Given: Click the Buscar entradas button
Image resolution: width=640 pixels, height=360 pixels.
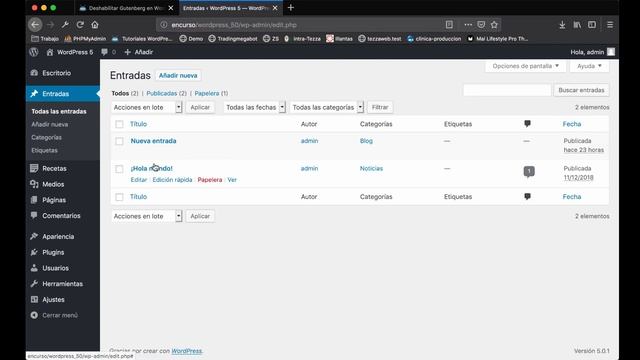Looking at the screenshot, I should (x=581, y=90).
